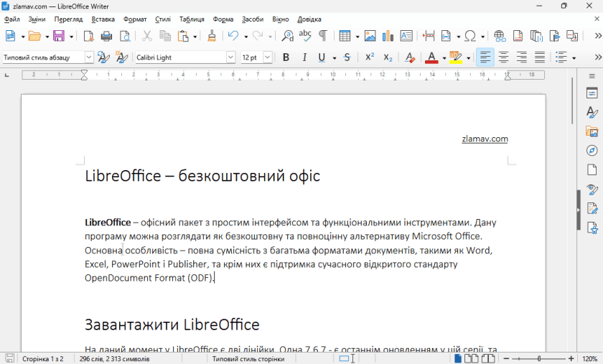
Task: Apply the yellow highlighting color swatch
Action: [x=456, y=57]
